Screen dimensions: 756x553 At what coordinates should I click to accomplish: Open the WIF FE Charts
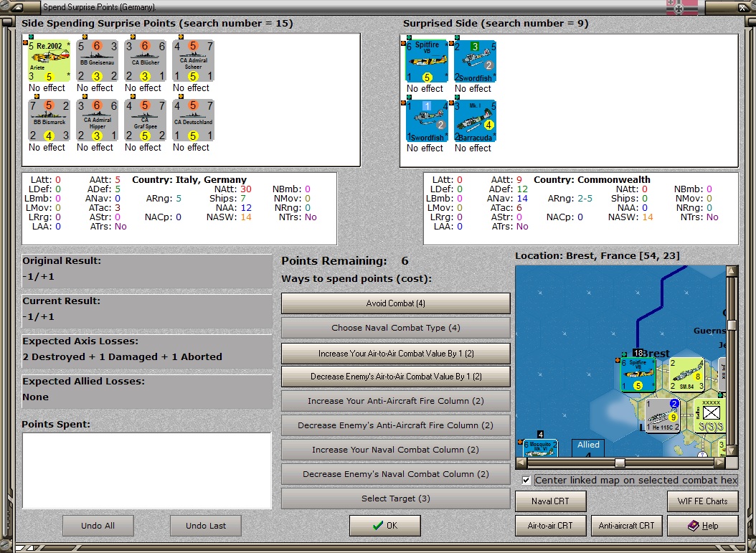tap(703, 501)
